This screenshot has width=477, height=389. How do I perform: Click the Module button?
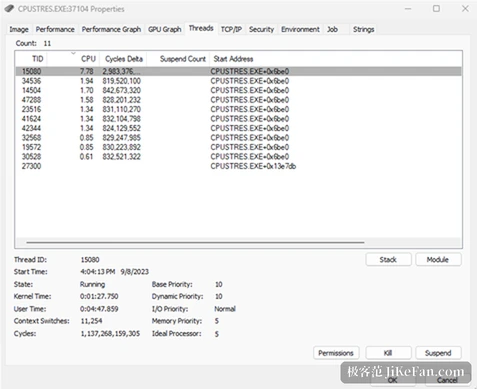(x=438, y=260)
